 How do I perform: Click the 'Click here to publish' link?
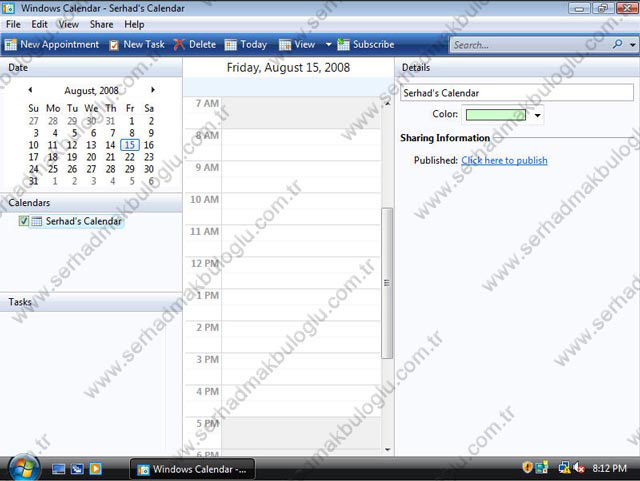tap(504, 160)
